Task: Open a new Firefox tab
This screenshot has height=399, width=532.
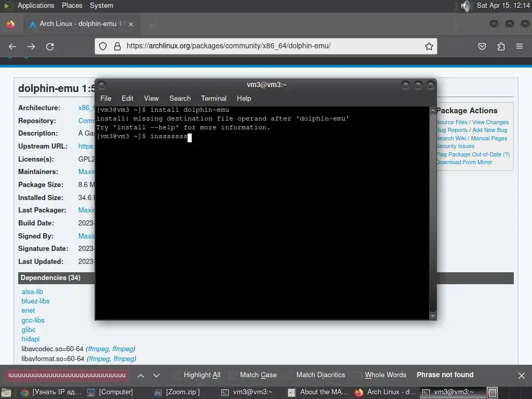Action: coord(151,24)
